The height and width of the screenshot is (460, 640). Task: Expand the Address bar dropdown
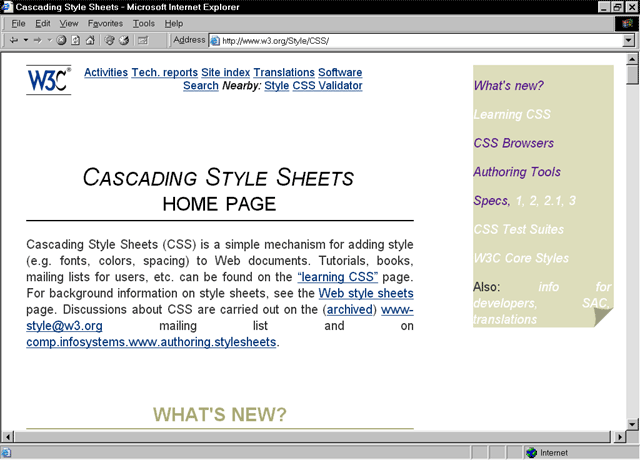point(629,40)
